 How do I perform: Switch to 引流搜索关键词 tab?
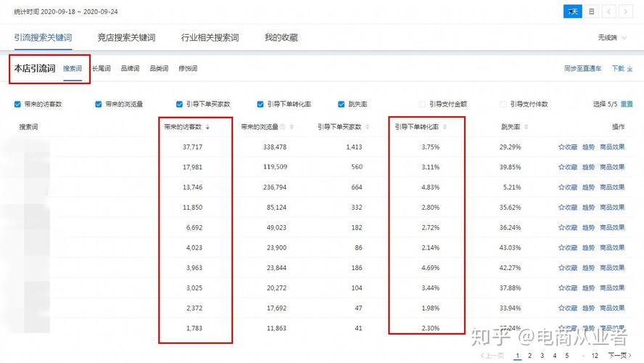click(43, 38)
